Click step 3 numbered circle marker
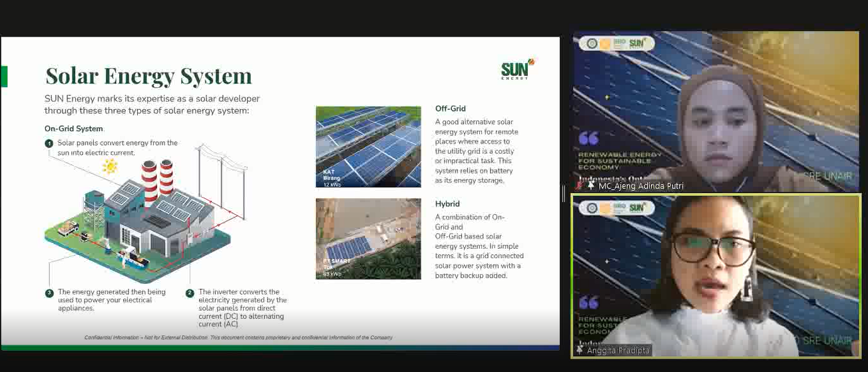Screen dimensions: 868x372 point(49,293)
